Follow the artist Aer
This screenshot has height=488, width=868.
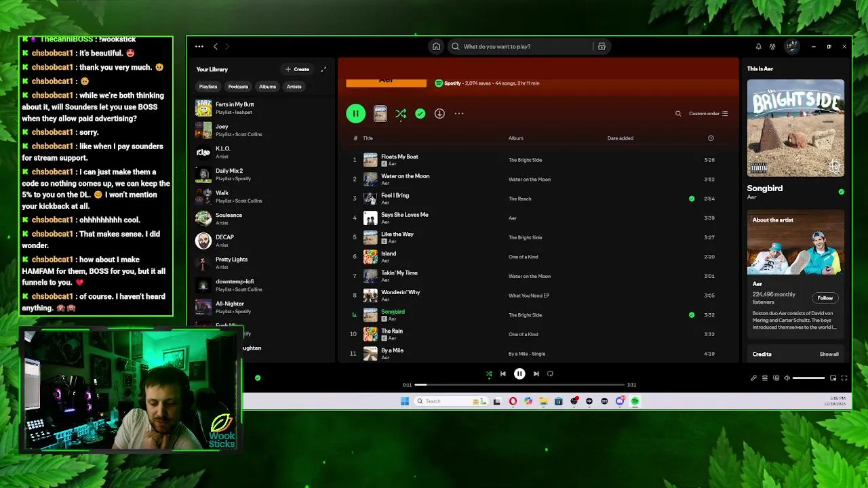point(825,298)
